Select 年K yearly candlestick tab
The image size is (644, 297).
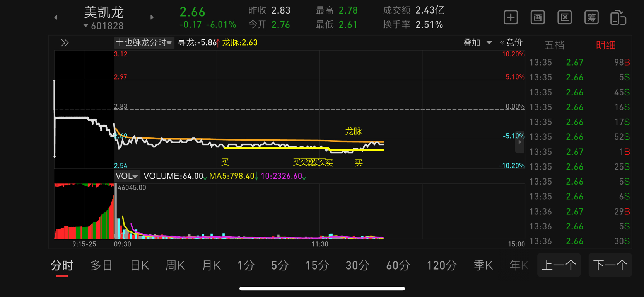click(x=519, y=266)
